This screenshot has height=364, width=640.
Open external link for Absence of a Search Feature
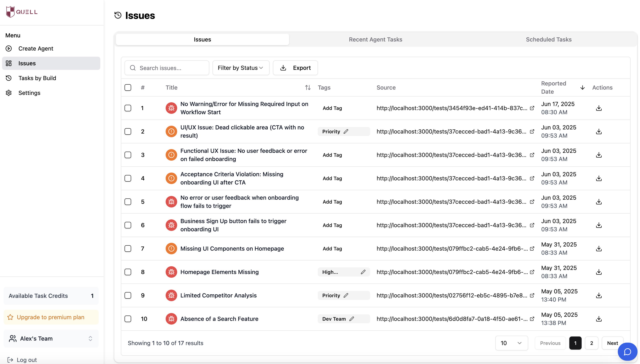pos(532,319)
